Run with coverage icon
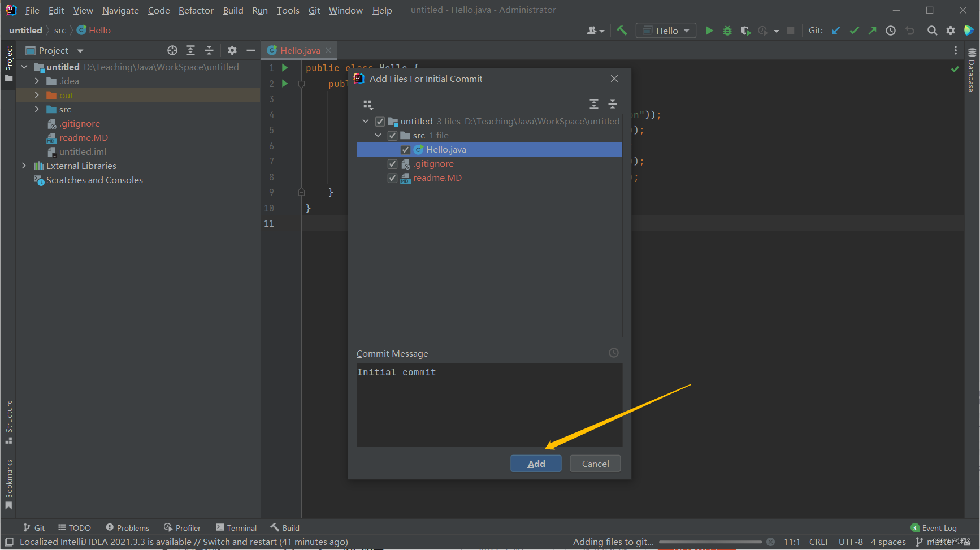Image resolution: width=980 pixels, height=550 pixels. point(745,31)
